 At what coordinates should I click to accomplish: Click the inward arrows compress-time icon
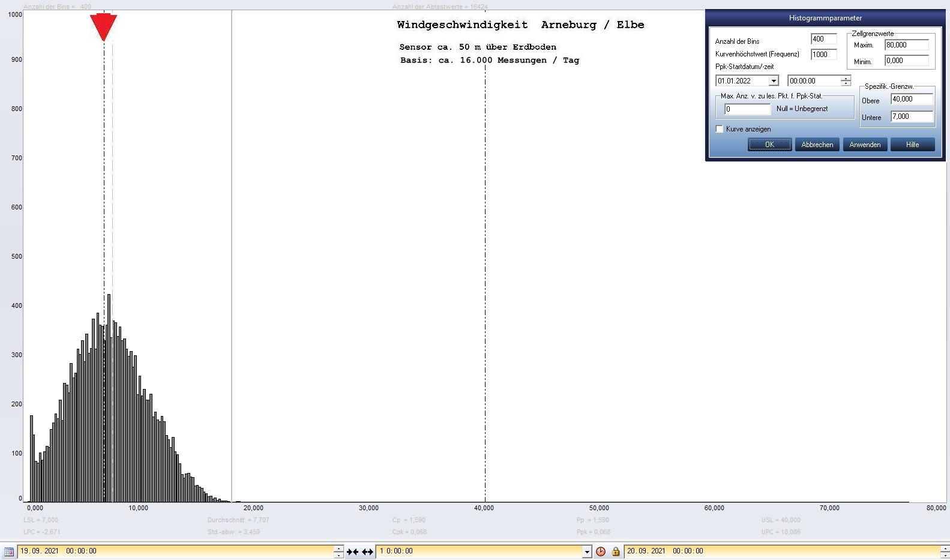[x=352, y=552]
